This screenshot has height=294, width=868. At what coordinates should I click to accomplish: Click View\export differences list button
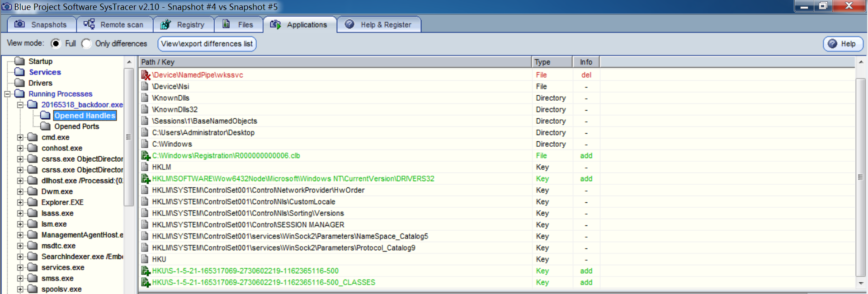point(207,44)
